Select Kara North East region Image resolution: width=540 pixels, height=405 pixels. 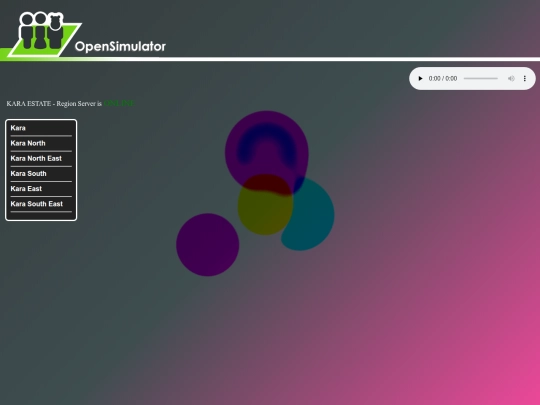(36, 158)
